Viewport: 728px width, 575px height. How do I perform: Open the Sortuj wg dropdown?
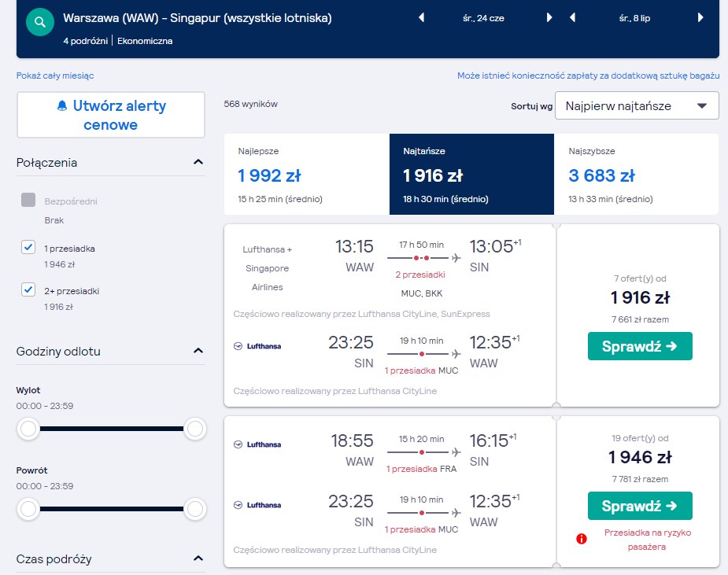[637, 106]
